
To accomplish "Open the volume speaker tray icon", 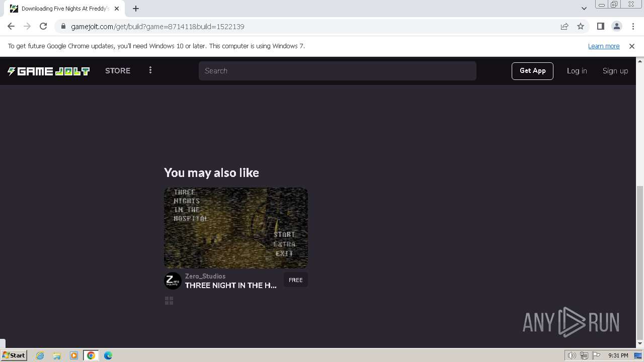I will click(x=572, y=355).
